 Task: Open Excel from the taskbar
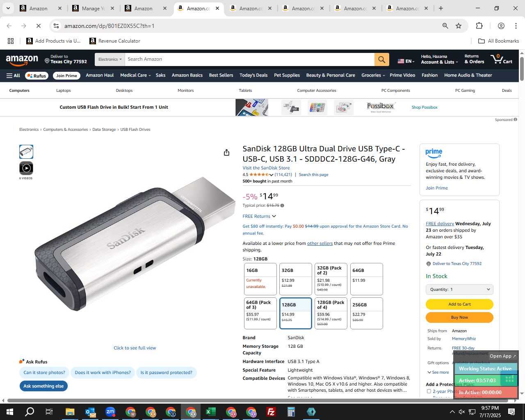click(x=211, y=412)
